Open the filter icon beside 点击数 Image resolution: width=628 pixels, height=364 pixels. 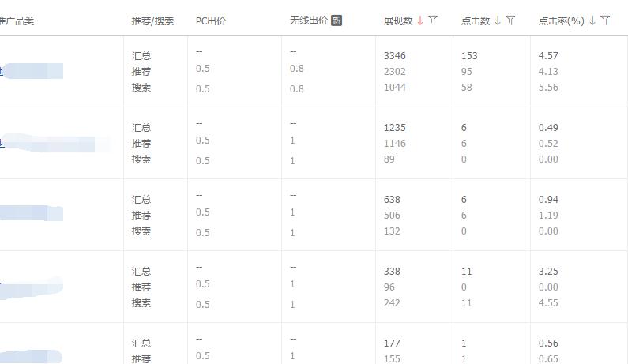pos(510,20)
